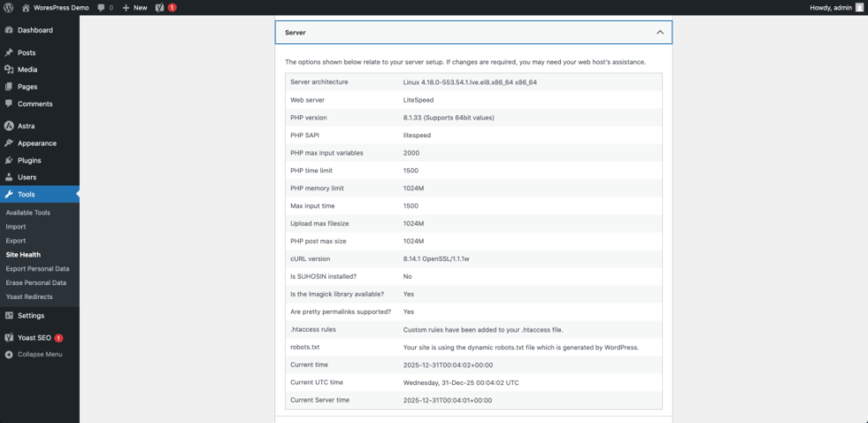The width and height of the screenshot is (868, 423).
Task: Click the Dashboard gauge icon
Action: [8, 30]
